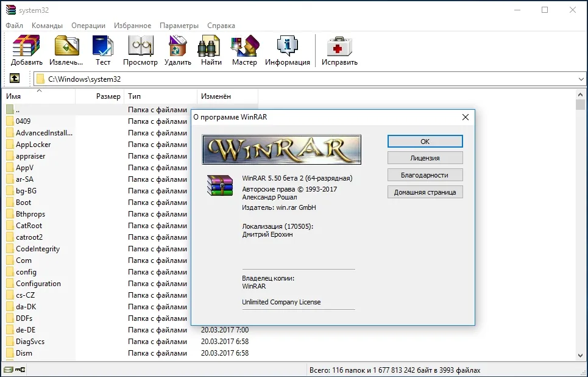Click the key icon in status bar

coord(20,370)
